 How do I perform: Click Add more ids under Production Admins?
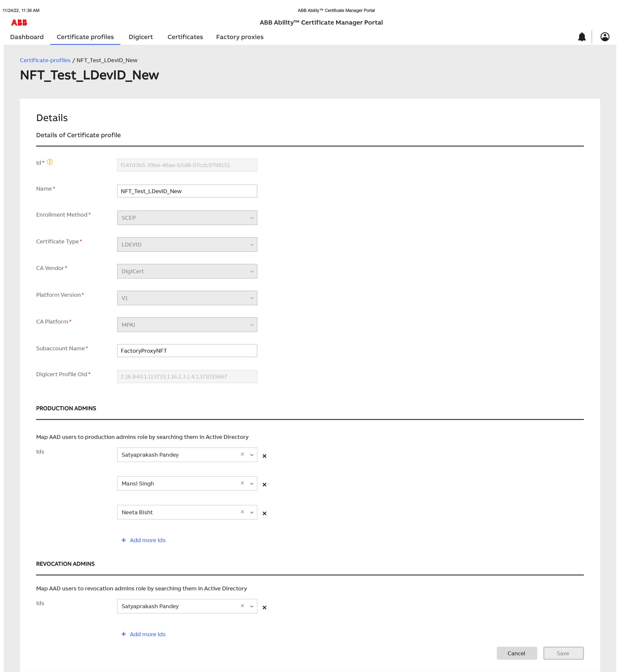pyautogui.click(x=148, y=540)
